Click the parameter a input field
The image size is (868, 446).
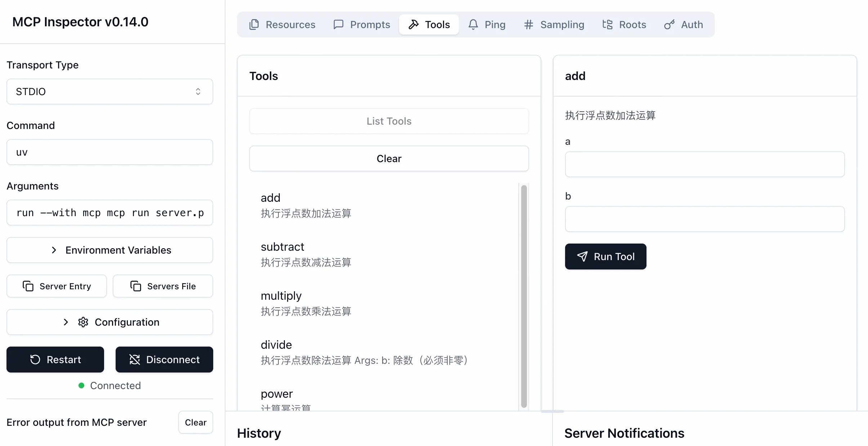[x=704, y=164]
